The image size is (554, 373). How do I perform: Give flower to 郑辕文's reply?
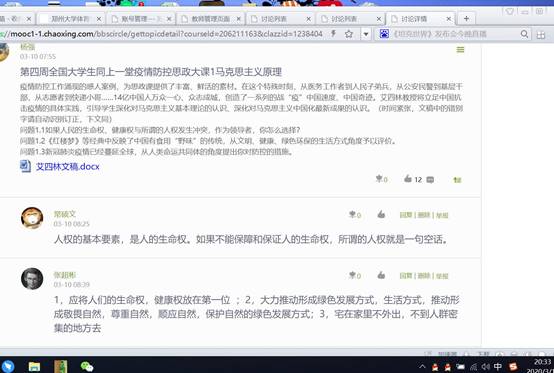pyautogui.click(x=354, y=215)
